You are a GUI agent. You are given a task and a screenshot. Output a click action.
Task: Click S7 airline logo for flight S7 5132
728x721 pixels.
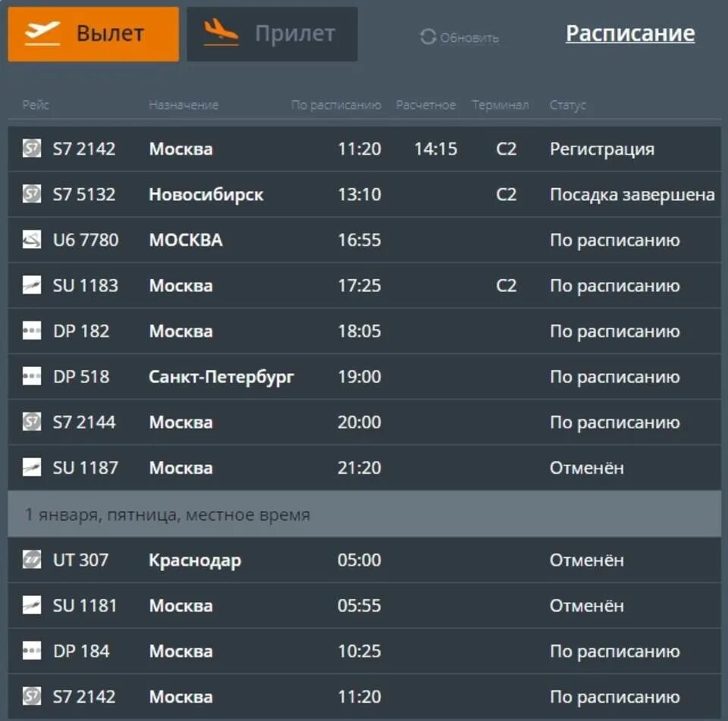tap(32, 193)
